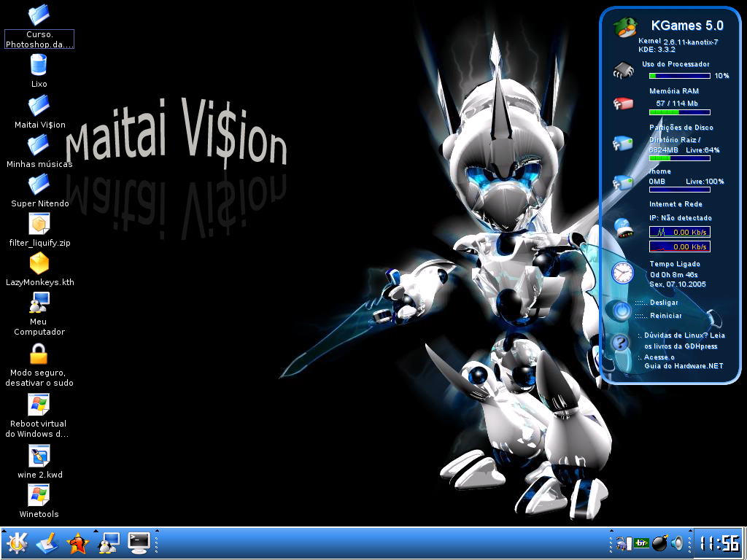Open the KDE K menu button
This screenshot has width=747, height=560.
(18, 542)
